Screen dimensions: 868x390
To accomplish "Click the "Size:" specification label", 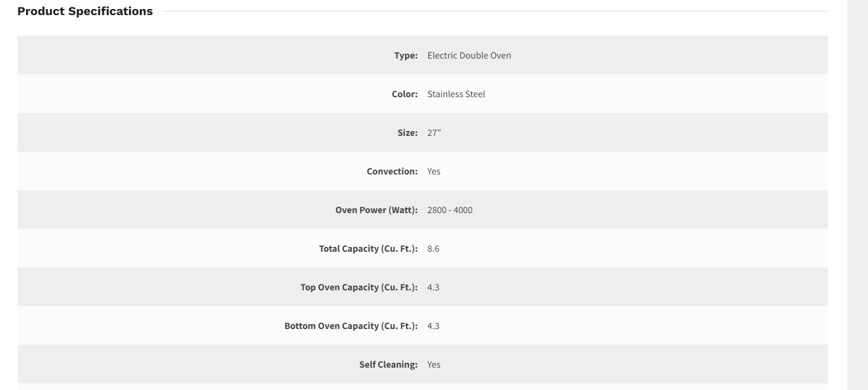I will click(x=407, y=133).
